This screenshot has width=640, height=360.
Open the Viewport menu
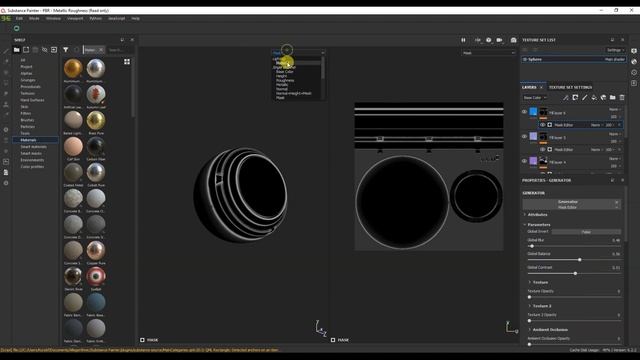[x=75, y=18]
